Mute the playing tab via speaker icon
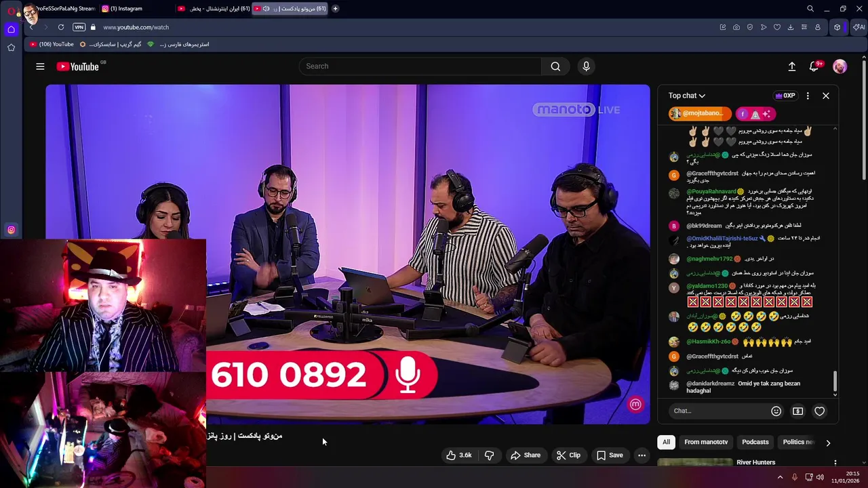The image size is (868, 488). point(266,9)
